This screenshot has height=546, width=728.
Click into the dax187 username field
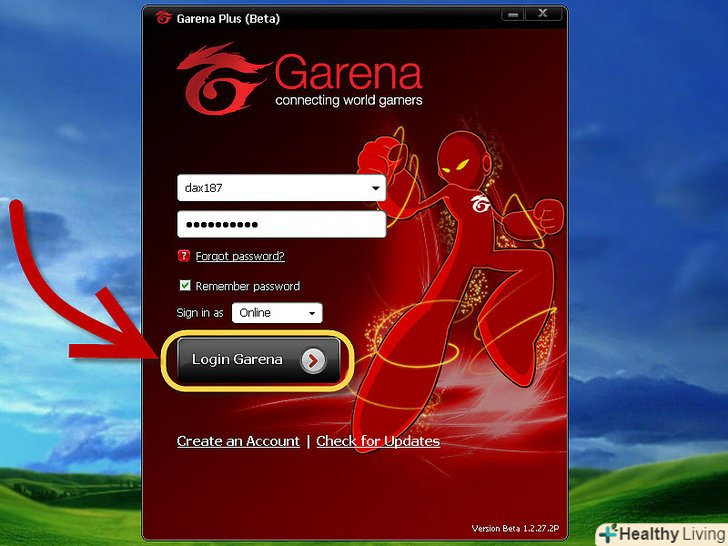click(x=281, y=188)
